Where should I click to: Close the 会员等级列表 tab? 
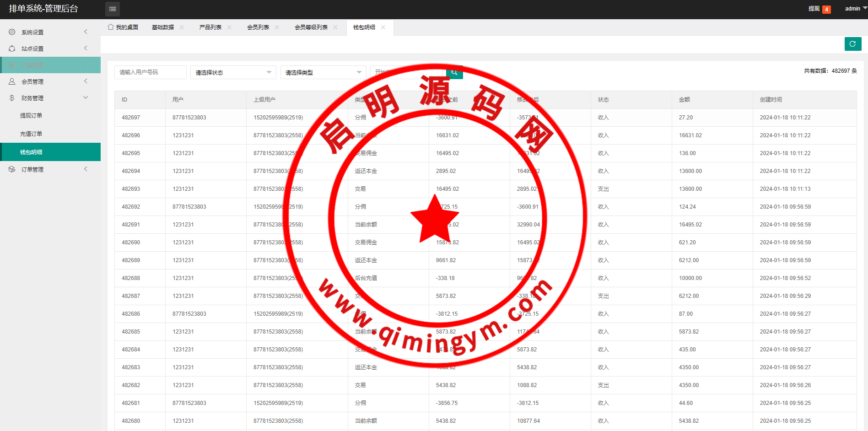pyautogui.click(x=335, y=27)
